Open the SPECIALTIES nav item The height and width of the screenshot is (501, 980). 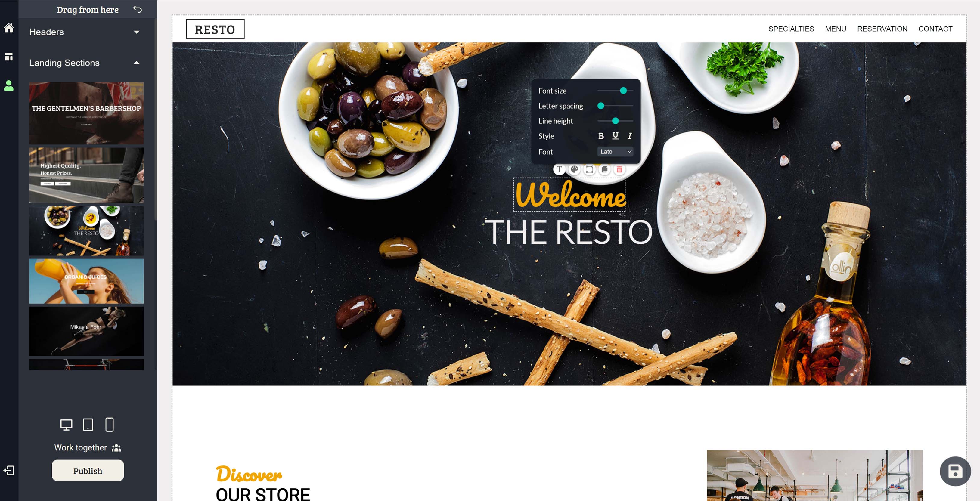[791, 29]
